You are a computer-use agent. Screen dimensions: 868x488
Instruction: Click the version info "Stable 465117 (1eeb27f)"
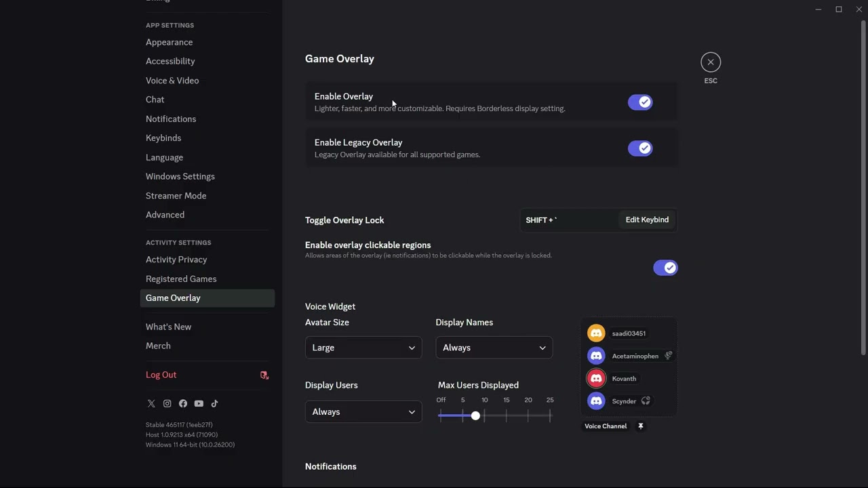click(179, 425)
